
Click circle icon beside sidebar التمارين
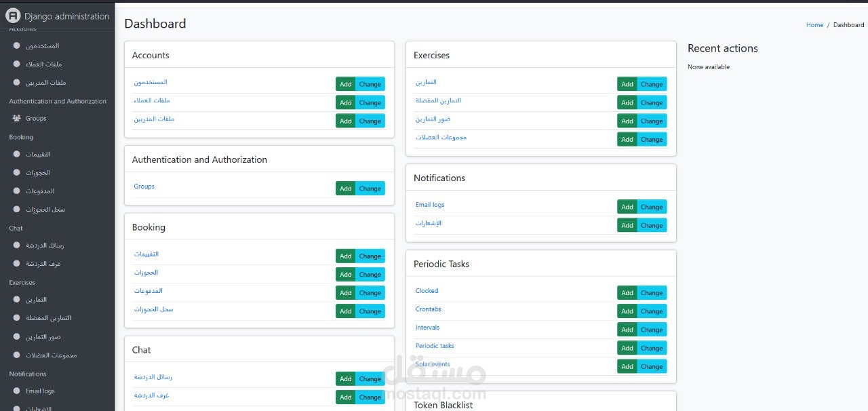(16, 300)
